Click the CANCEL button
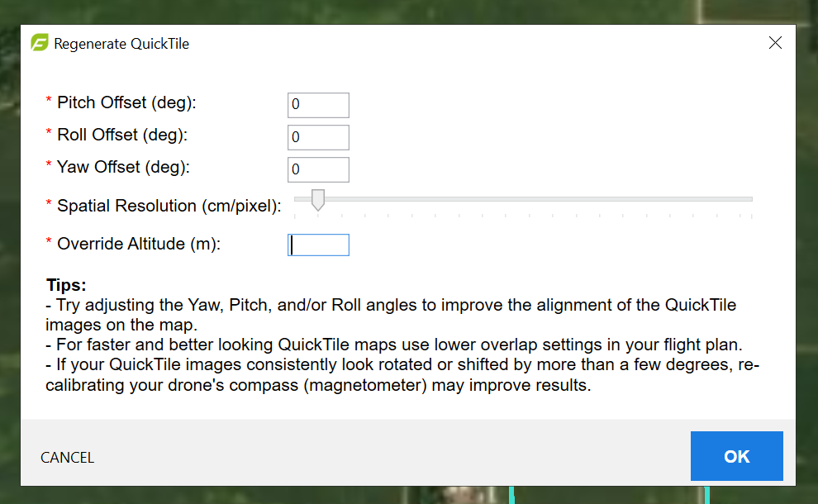 [67, 458]
